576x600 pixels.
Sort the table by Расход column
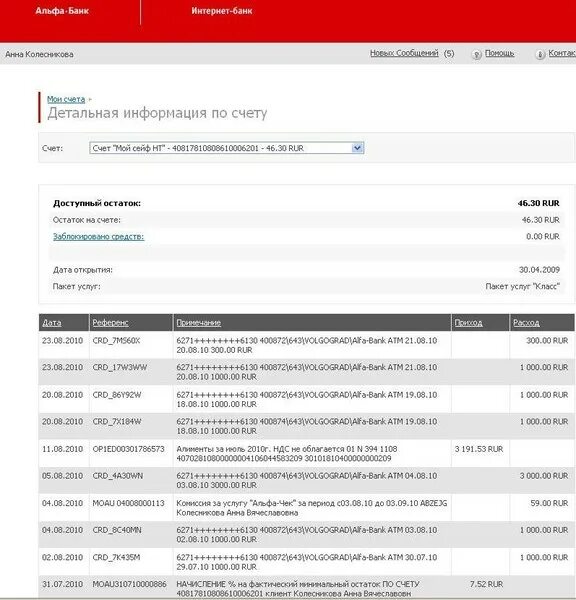(526, 323)
